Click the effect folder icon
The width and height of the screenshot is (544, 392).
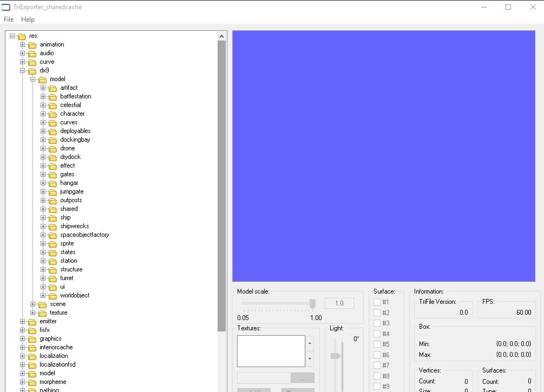pos(53,166)
